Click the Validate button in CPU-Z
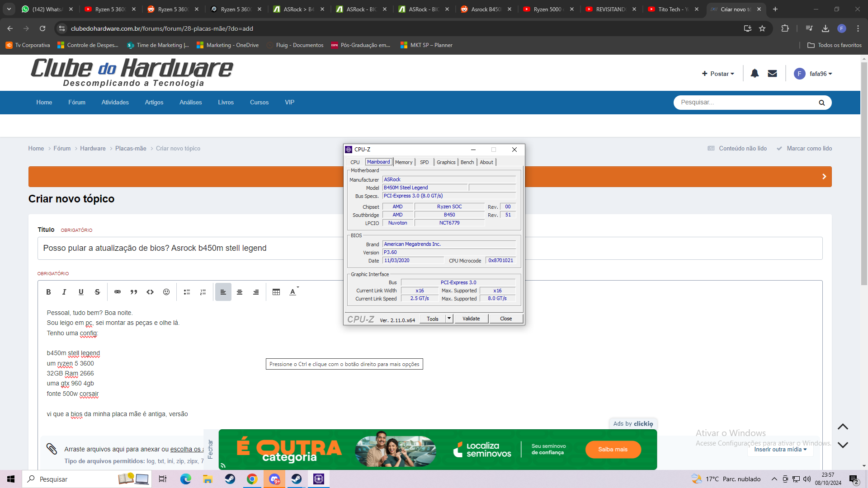 coord(471,319)
